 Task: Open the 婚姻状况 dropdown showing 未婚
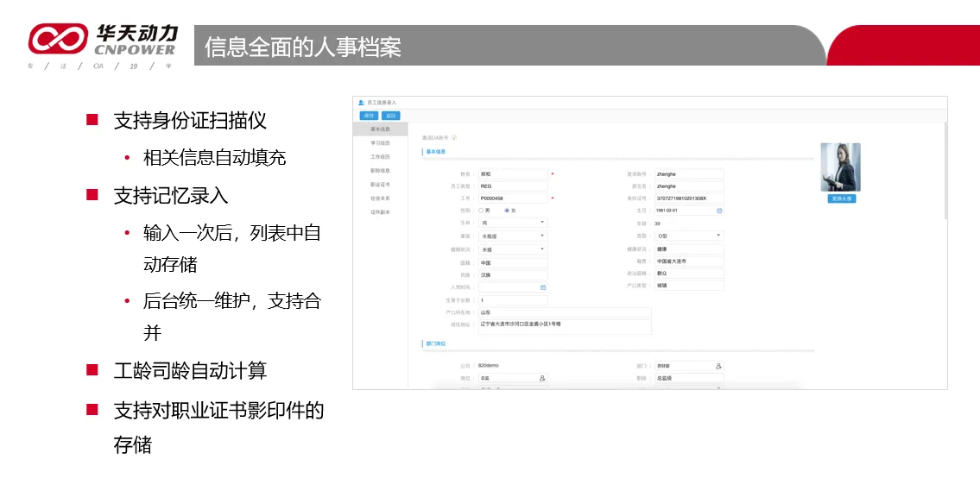(x=542, y=249)
